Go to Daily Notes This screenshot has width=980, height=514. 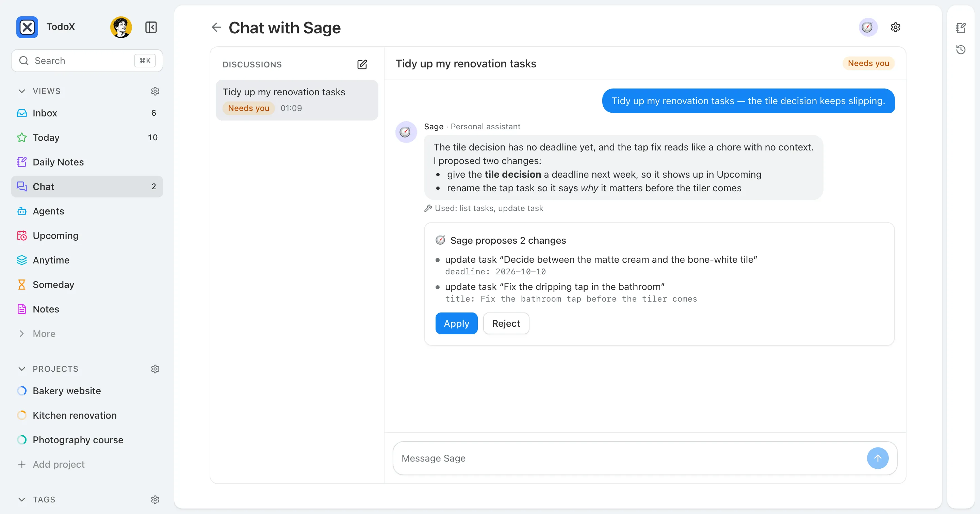coord(87,162)
